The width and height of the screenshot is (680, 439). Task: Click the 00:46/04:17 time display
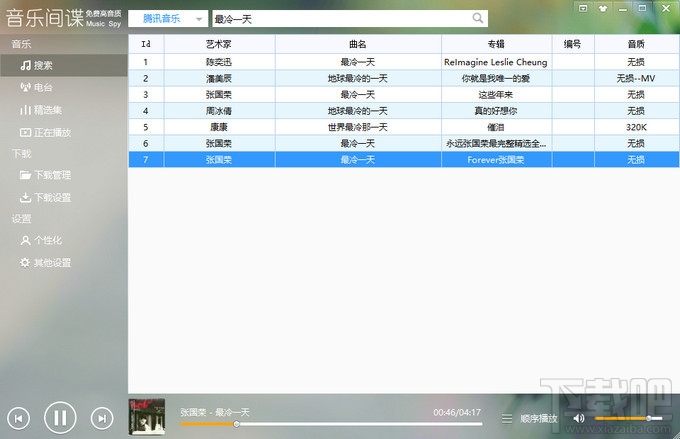click(x=457, y=412)
